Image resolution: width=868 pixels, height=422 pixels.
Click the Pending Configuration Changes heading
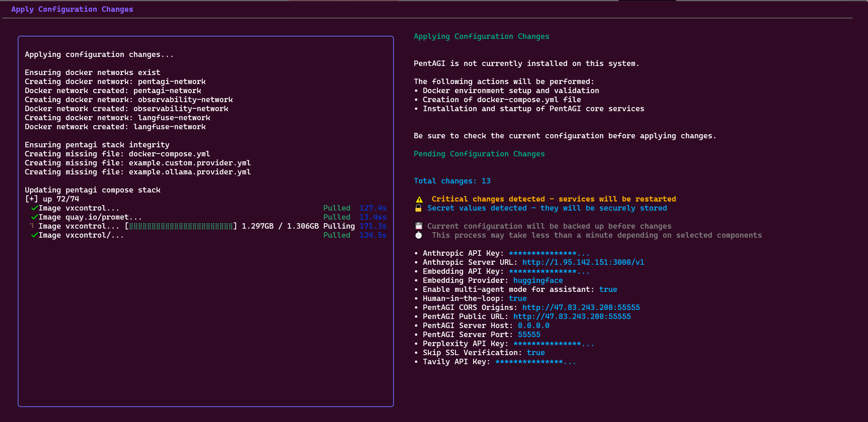click(x=479, y=154)
